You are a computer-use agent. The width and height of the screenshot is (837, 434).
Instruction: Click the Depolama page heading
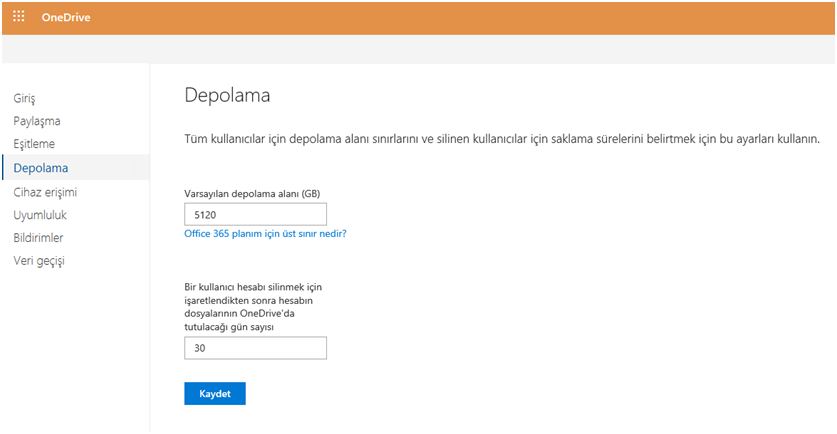click(228, 97)
